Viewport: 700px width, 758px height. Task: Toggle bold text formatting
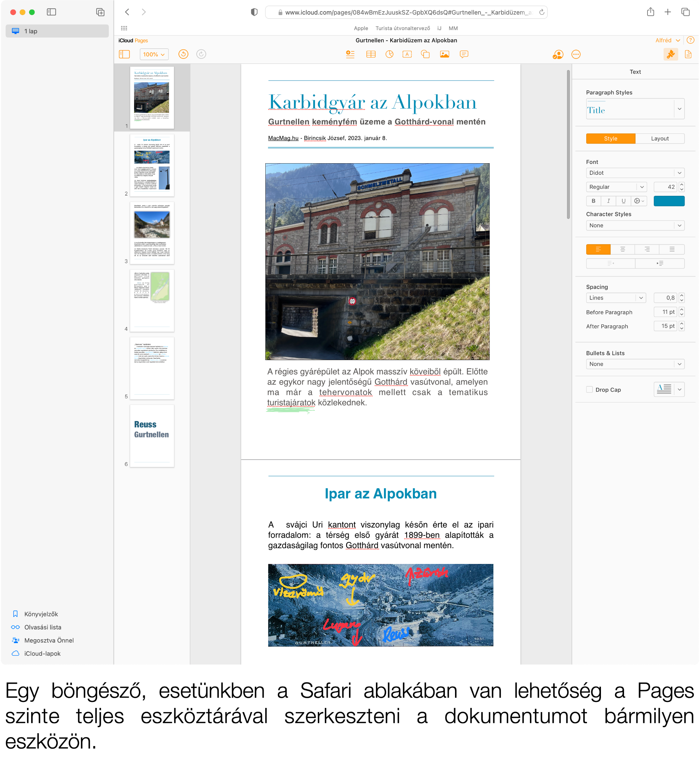tap(594, 201)
